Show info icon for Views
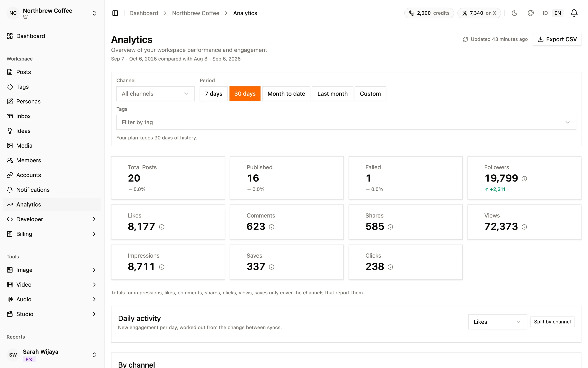The width and height of the screenshot is (588, 368). [524, 227]
